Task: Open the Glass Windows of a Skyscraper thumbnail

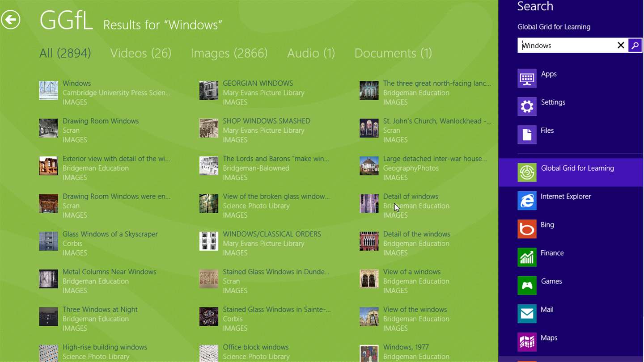Action: pos(48,241)
